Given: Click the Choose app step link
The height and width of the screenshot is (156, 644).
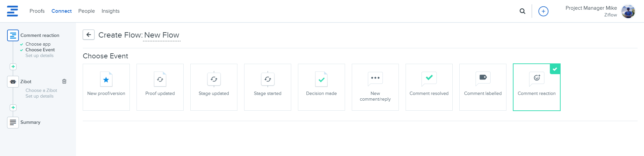Looking at the screenshot, I should pos(38,44).
